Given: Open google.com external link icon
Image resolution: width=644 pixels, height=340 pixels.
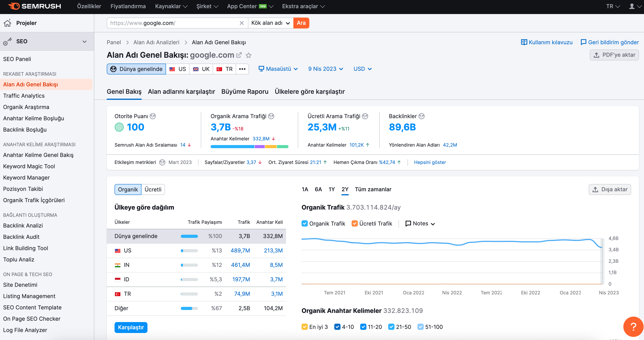Looking at the screenshot, I should coord(239,55).
